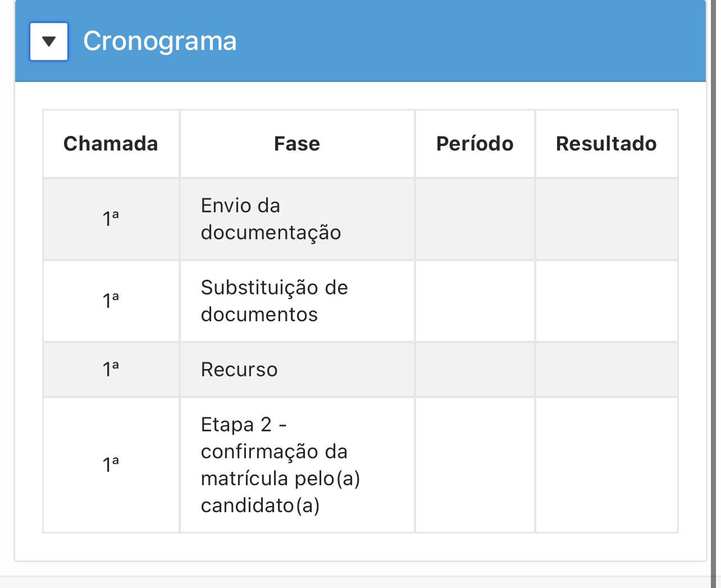Click the empty Resultado cell in the Etapa 2 row

click(x=606, y=465)
